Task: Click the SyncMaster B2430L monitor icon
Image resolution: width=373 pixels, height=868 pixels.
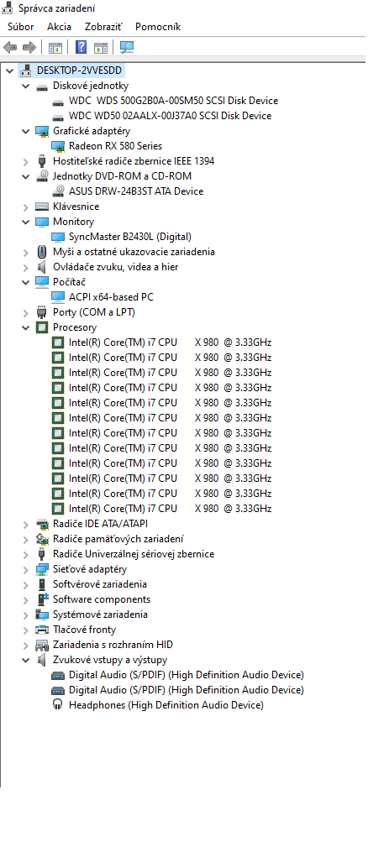Action: (x=58, y=237)
